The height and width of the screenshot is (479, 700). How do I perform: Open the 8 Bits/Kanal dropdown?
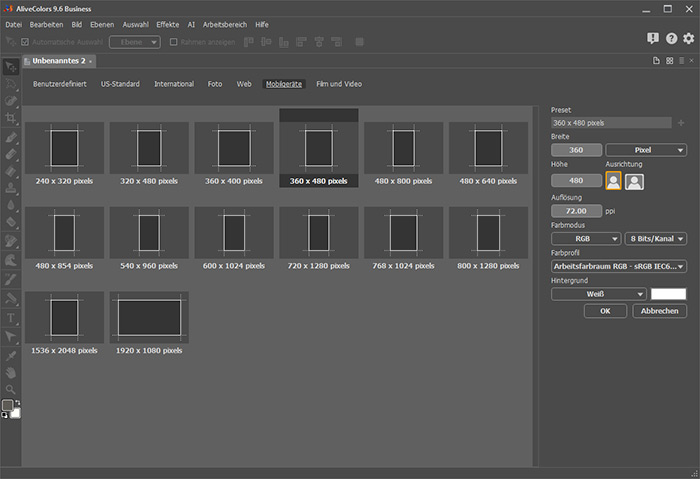tap(656, 239)
